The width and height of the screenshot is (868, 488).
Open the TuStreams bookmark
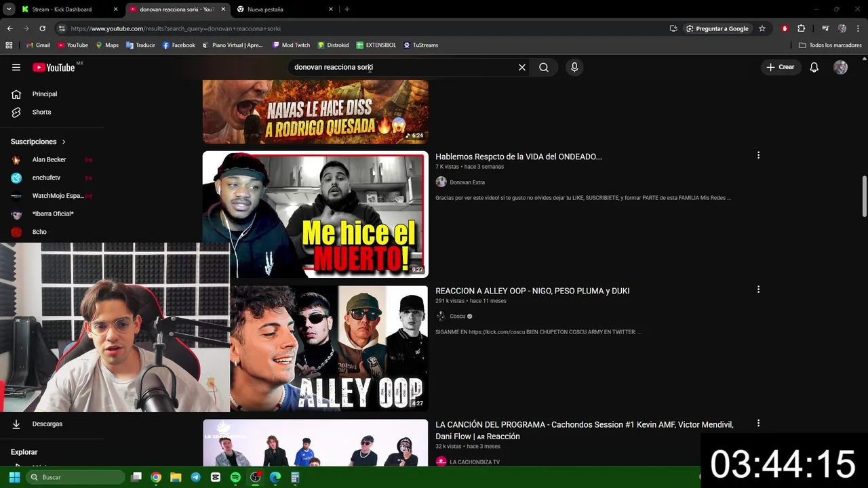pyautogui.click(x=420, y=45)
